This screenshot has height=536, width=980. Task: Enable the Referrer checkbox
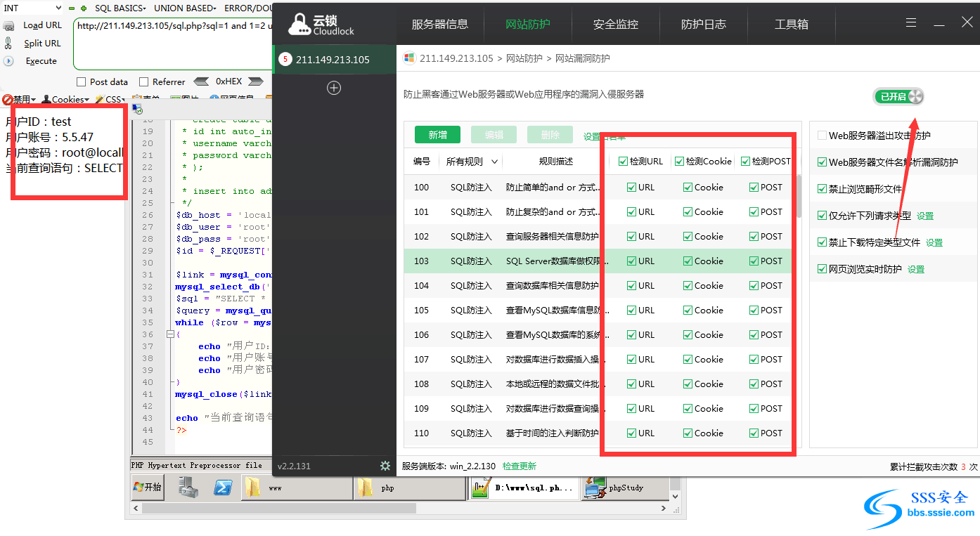pyautogui.click(x=144, y=81)
